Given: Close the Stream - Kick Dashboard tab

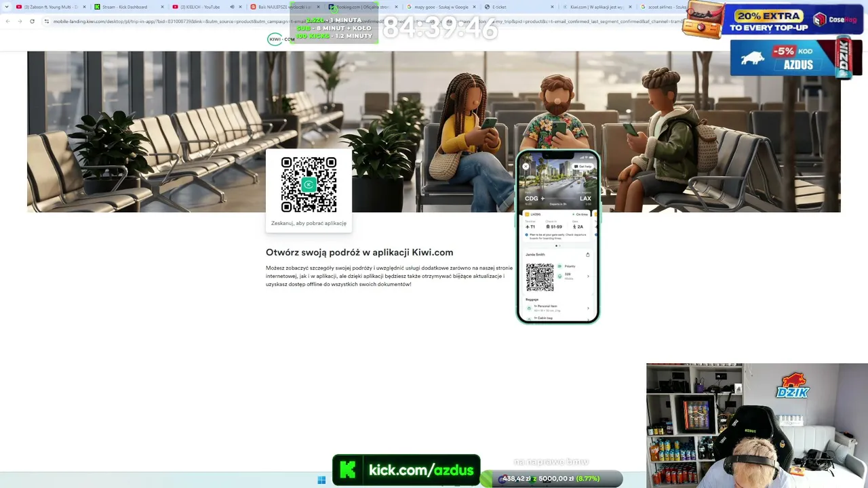Looking at the screenshot, I should [x=163, y=7].
